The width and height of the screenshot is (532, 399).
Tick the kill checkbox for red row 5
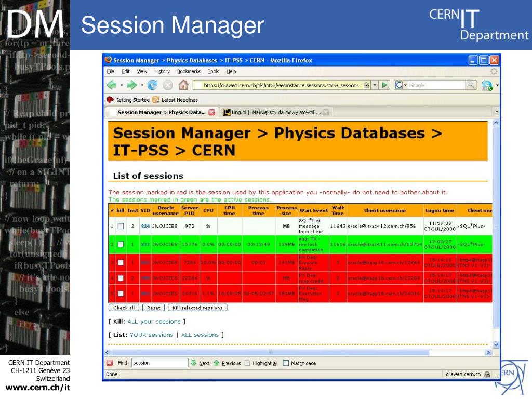[x=121, y=294]
